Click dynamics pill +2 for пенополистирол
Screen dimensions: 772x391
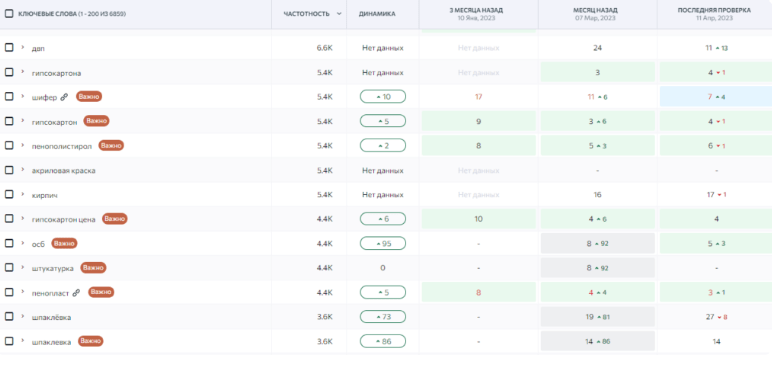(383, 145)
